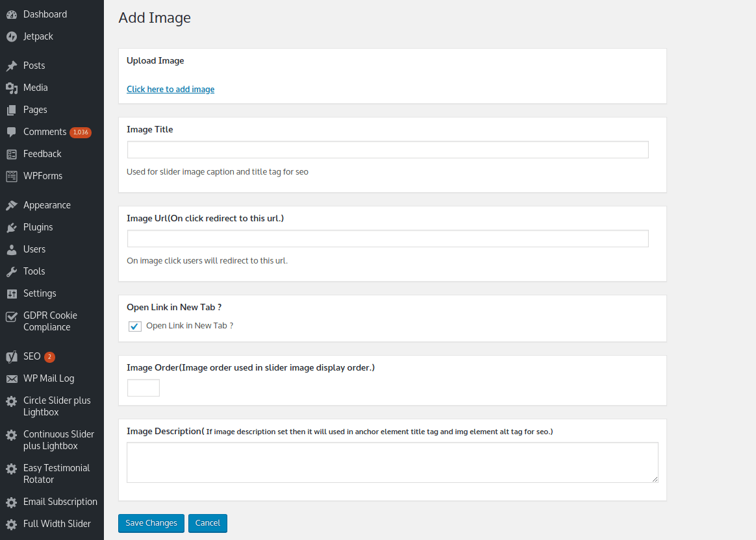Open Tools via the wrench icon
The height and width of the screenshot is (540, 756).
[12, 271]
